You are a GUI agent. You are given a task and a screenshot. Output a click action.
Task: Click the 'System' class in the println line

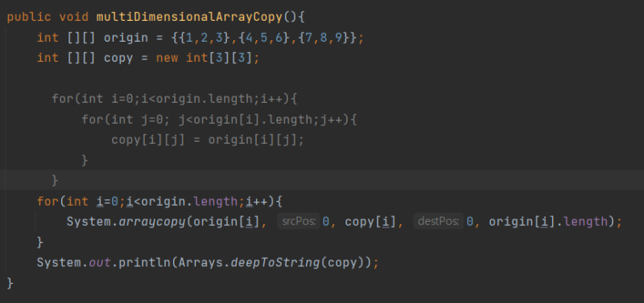(x=59, y=263)
